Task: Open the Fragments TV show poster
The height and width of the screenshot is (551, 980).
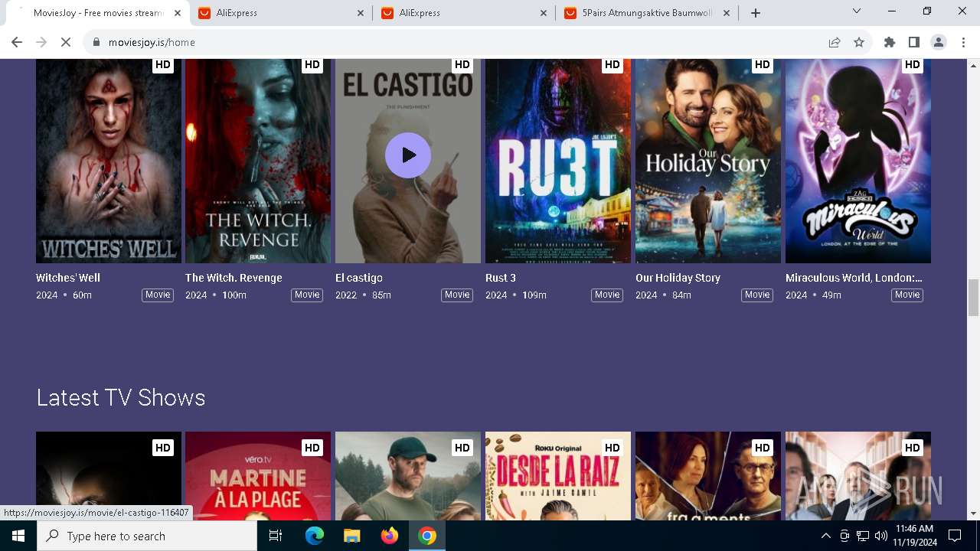Action: [708, 476]
